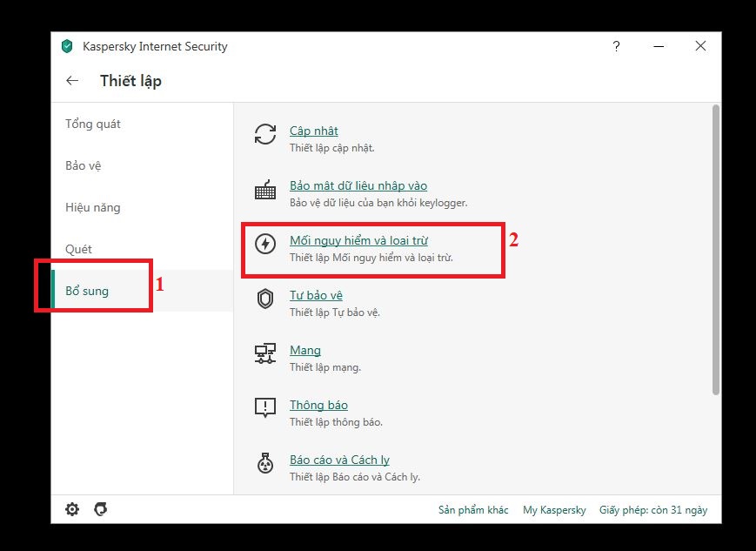Click the text 'Thiết lập Tự bảo vệ.'
Image resolution: width=756 pixels, height=551 pixels.
click(335, 312)
